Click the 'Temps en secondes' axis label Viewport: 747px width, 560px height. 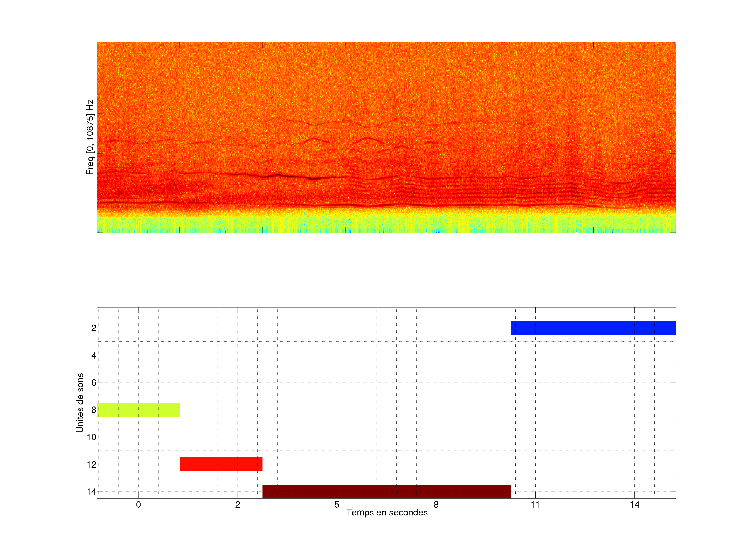pos(387,512)
